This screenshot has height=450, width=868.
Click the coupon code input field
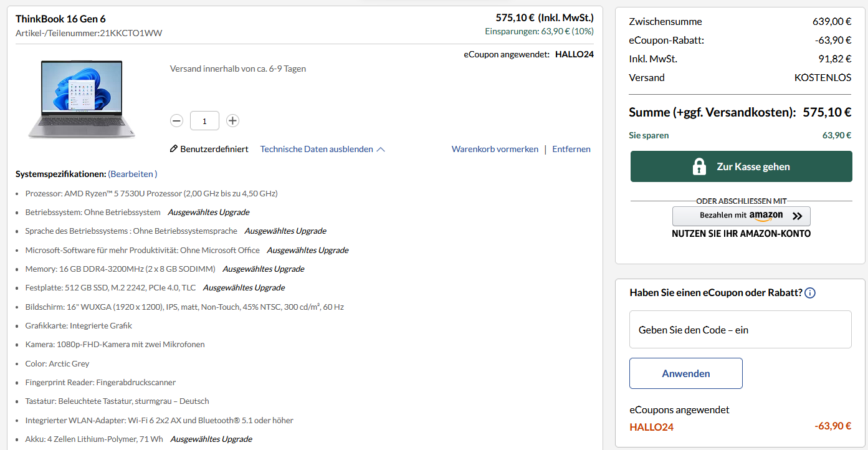(740, 329)
